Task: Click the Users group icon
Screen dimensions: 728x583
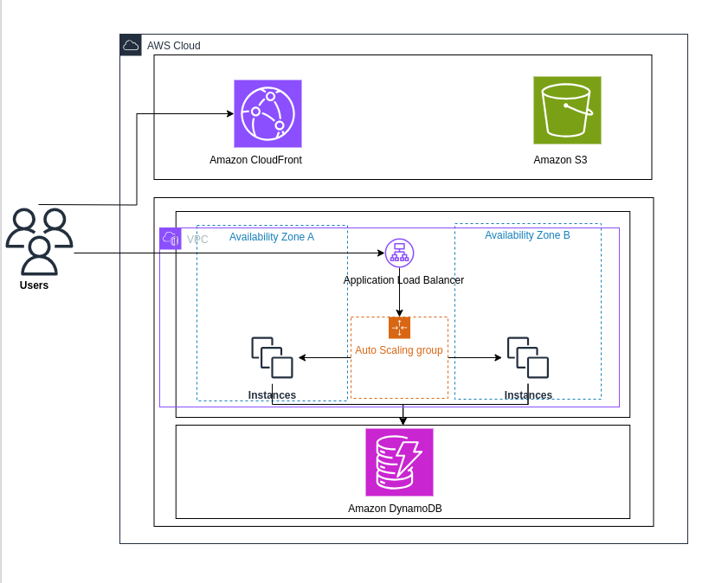Action: tap(40, 241)
